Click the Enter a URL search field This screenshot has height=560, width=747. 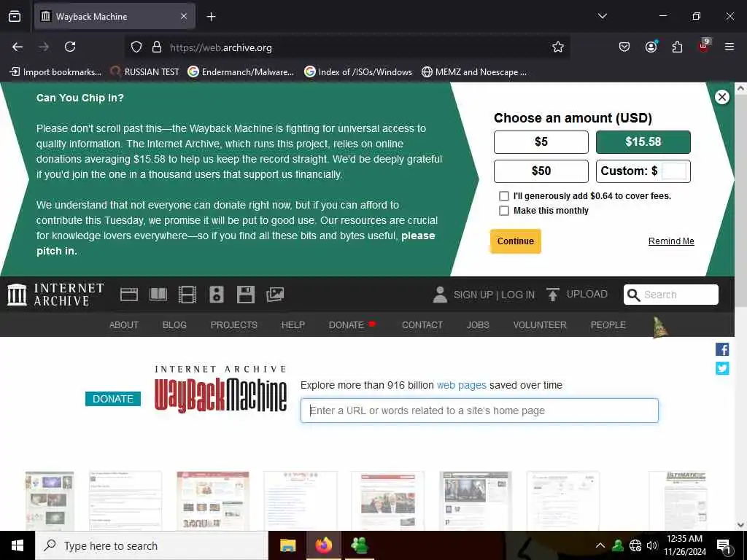479,411
